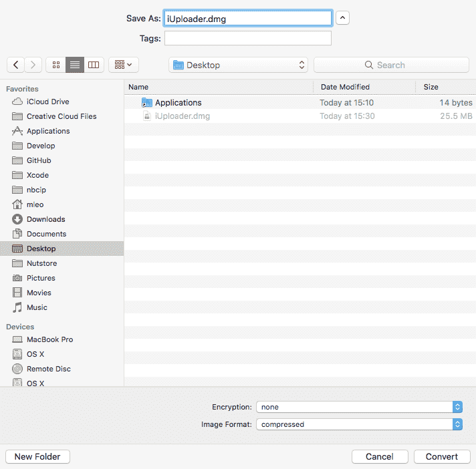
Task: Select the Pictures camera icon
Action: tap(17, 278)
